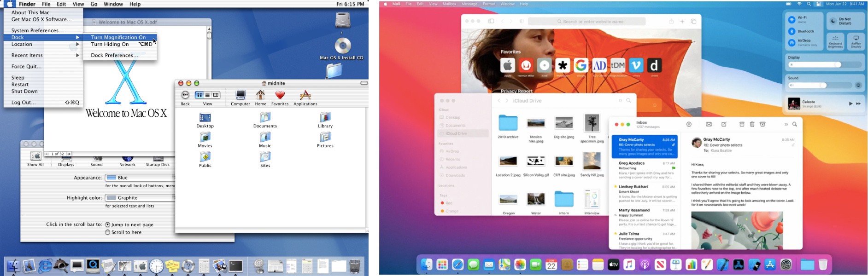This screenshot has width=868, height=276.
Task: Click the Stickies icon in the Mac OS X dock
Action: coord(172,265)
